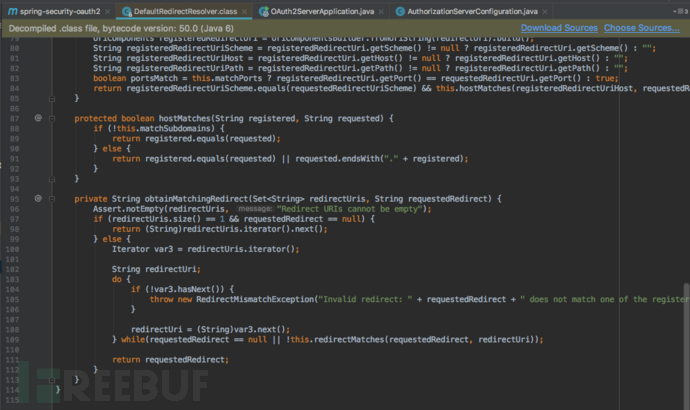Click the fold end marker at line 113
This screenshot has width=690, height=410.
coord(52,380)
